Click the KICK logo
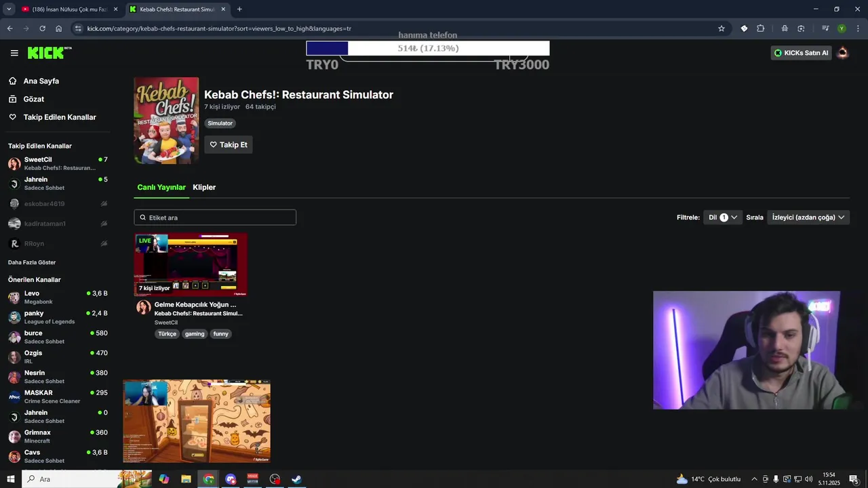The image size is (868, 488). (x=50, y=53)
